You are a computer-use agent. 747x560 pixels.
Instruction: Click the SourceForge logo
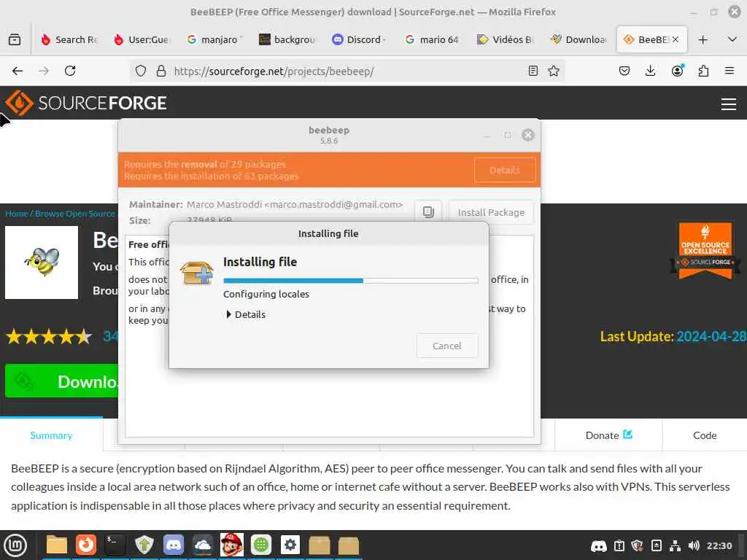86,103
